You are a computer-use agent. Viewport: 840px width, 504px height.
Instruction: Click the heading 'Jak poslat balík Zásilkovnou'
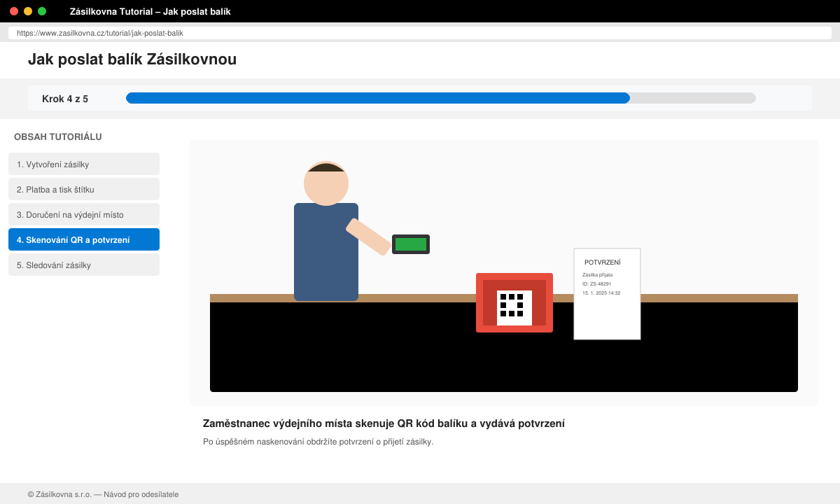click(132, 59)
